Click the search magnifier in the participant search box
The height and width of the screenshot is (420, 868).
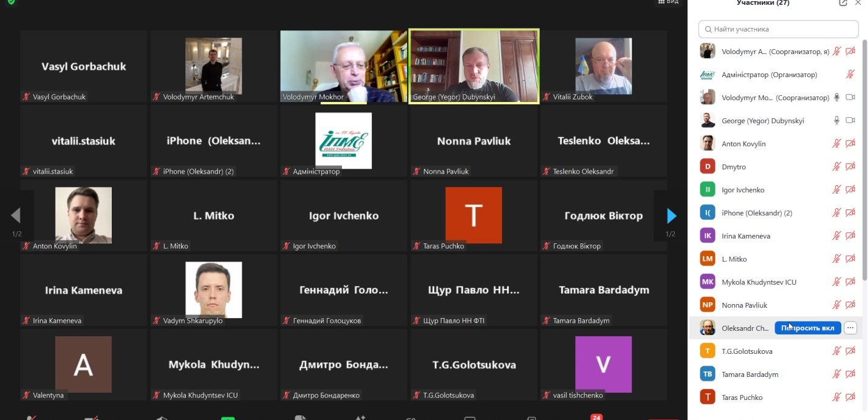click(x=708, y=29)
